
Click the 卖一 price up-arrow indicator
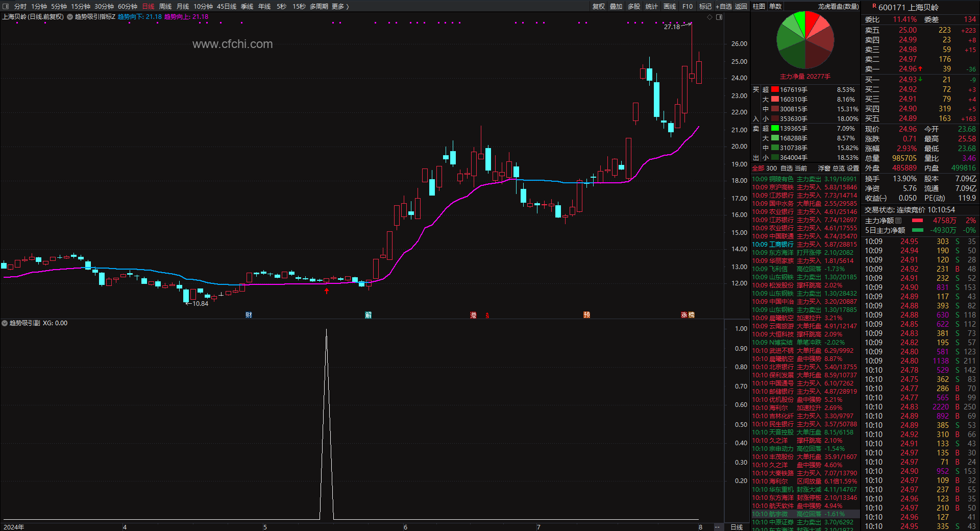pyautogui.click(x=920, y=69)
